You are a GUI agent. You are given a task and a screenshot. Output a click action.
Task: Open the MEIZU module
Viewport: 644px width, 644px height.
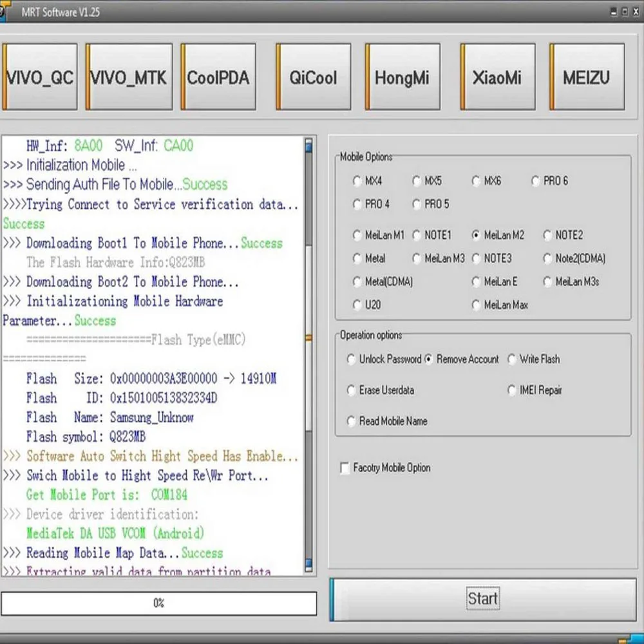587,77
